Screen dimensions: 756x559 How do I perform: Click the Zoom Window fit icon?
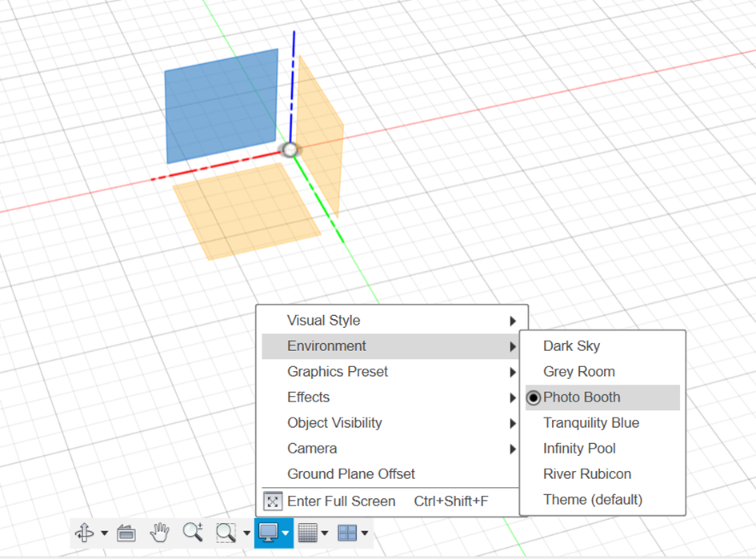pos(226,533)
